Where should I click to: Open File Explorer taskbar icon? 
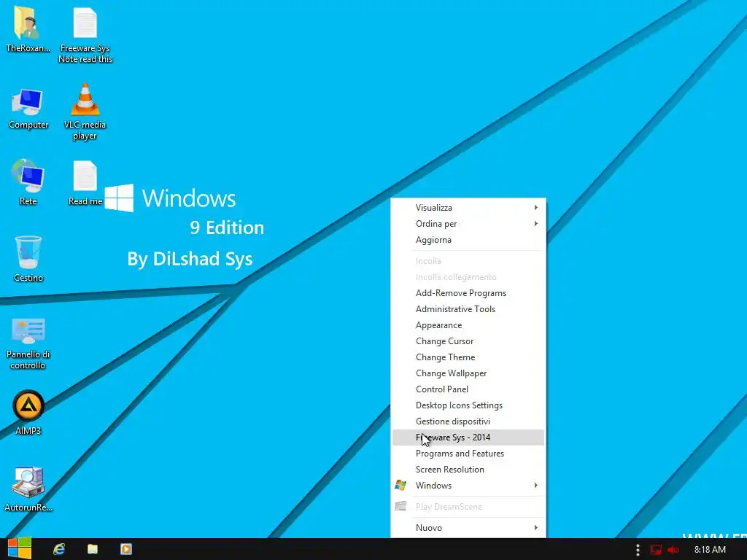[93, 549]
